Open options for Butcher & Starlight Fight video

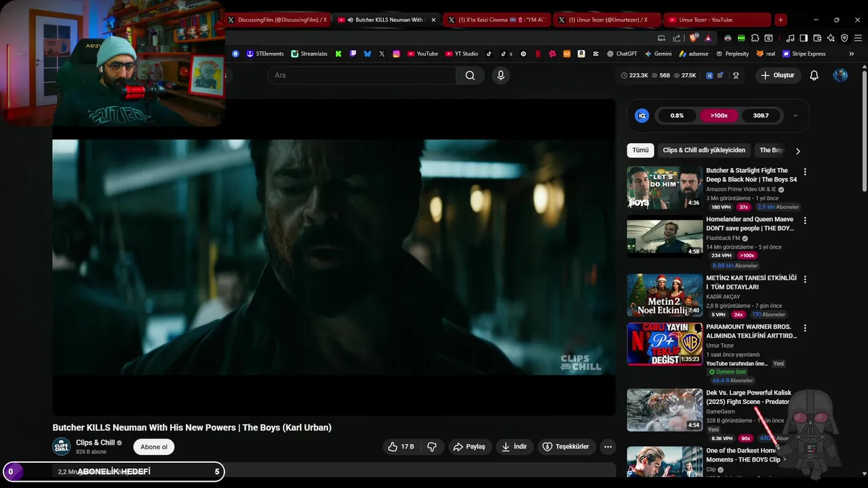[x=805, y=172]
